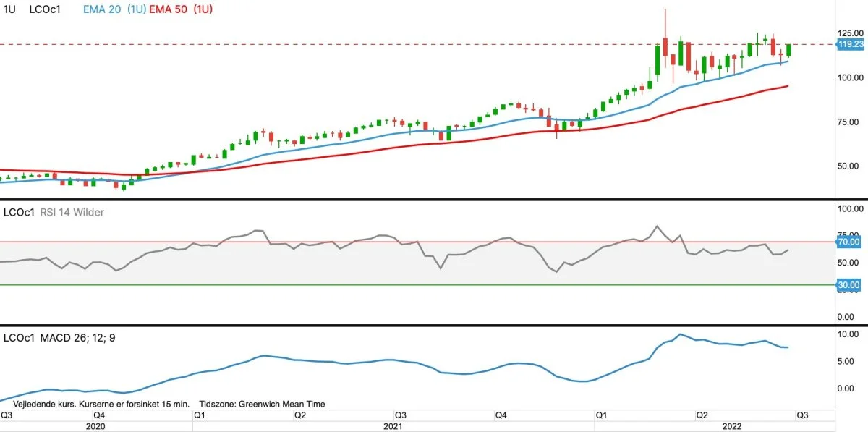Click the 2021 year label on time axis
The height and width of the screenshot is (432, 868).
[x=393, y=427]
